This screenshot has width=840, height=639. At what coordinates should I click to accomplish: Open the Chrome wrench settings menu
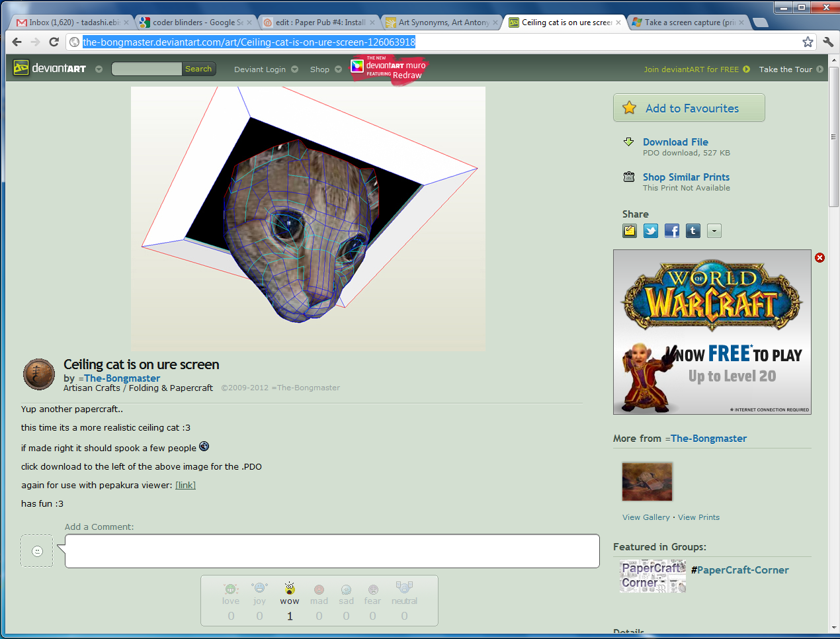(828, 42)
